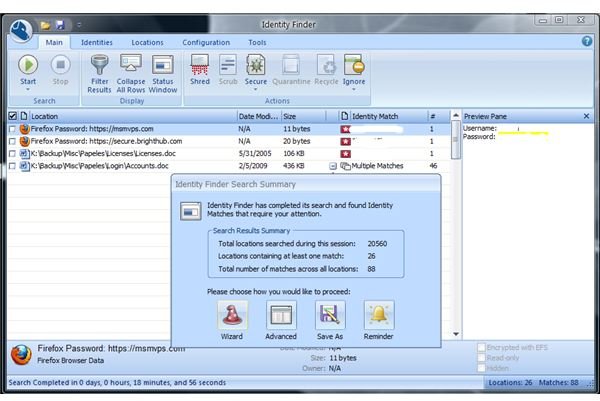Click the highlighted Password value in Preview Pane
The width and height of the screenshot is (600, 401).
coord(524,134)
